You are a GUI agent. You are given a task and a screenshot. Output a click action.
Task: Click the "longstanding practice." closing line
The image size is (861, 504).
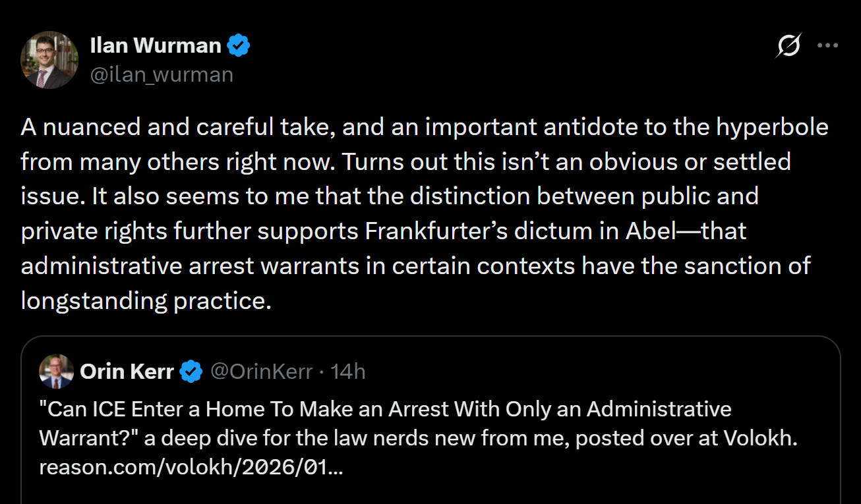[146, 300]
